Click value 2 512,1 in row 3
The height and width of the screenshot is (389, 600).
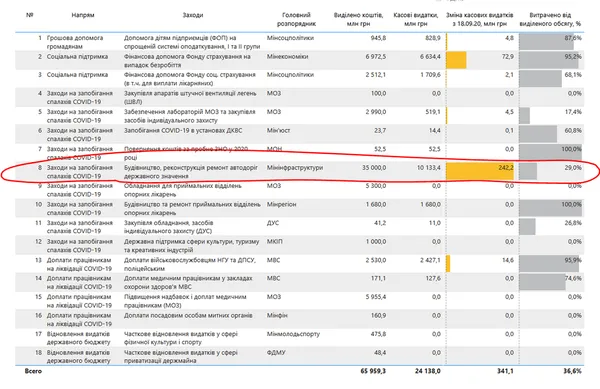375,75
